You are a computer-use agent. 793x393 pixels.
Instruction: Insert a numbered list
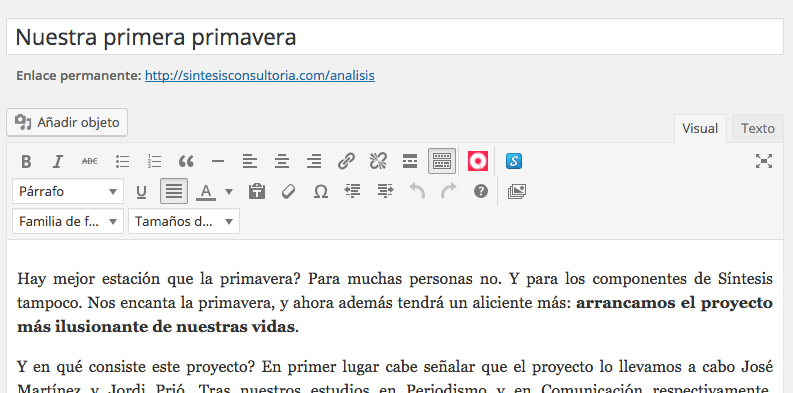click(x=154, y=161)
